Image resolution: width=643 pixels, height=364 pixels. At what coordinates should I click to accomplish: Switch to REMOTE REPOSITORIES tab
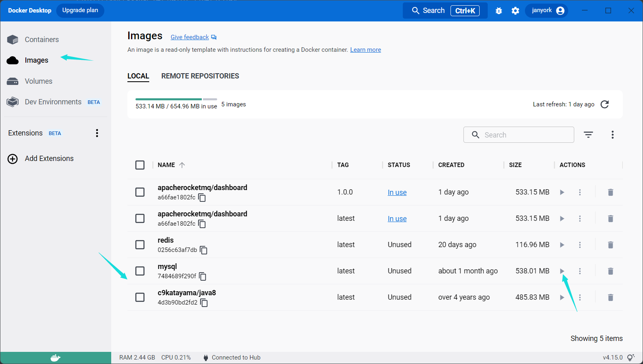pos(200,76)
